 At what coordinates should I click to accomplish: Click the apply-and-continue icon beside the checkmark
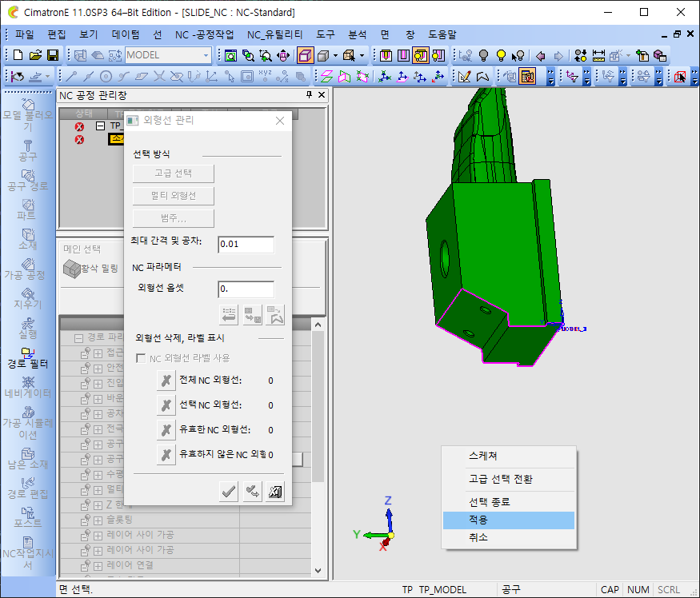coord(252,492)
